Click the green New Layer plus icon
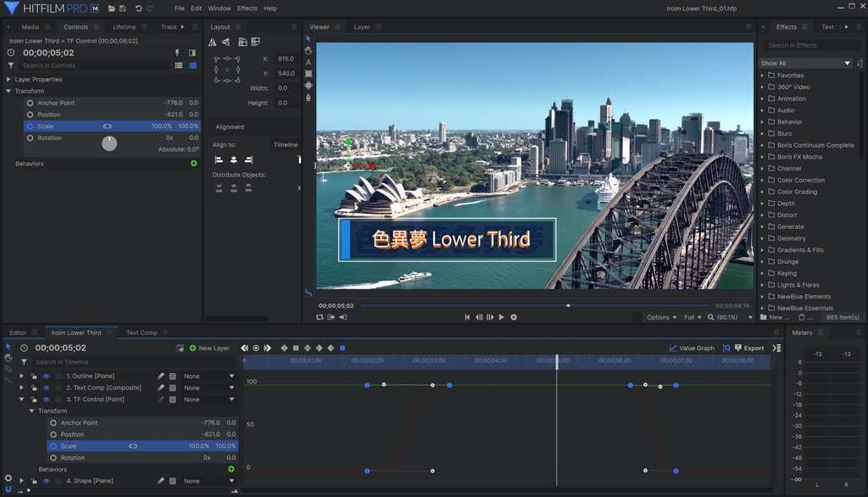This screenshot has width=868, height=497. 193,348
